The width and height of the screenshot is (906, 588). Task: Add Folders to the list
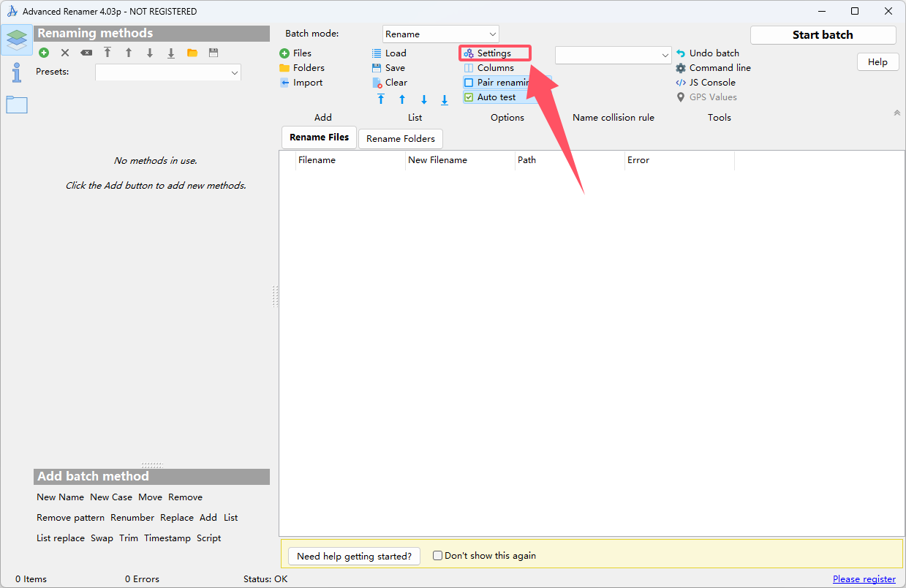(x=302, y=68)
